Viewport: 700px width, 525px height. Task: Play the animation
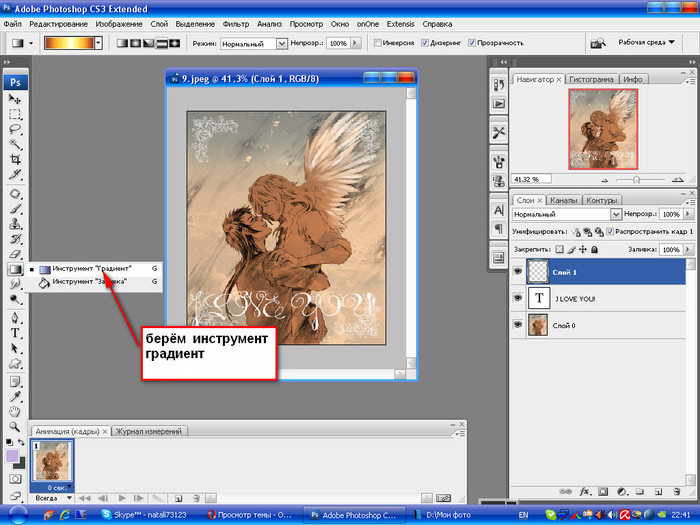point(122,498)
